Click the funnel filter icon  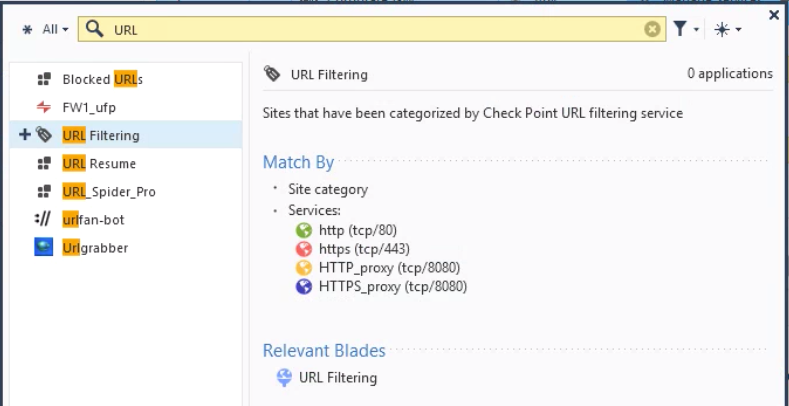pyautogui.click(x=680, y=29)
